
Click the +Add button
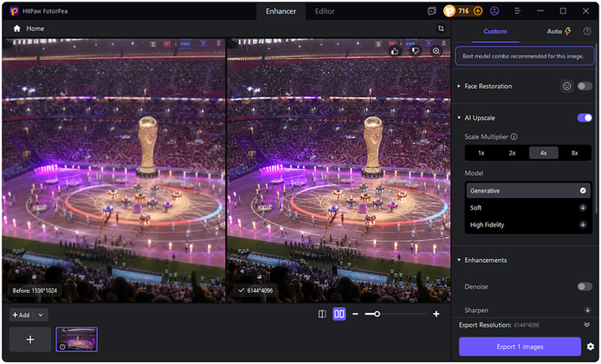pyautogui.click(x=21, y=315)
